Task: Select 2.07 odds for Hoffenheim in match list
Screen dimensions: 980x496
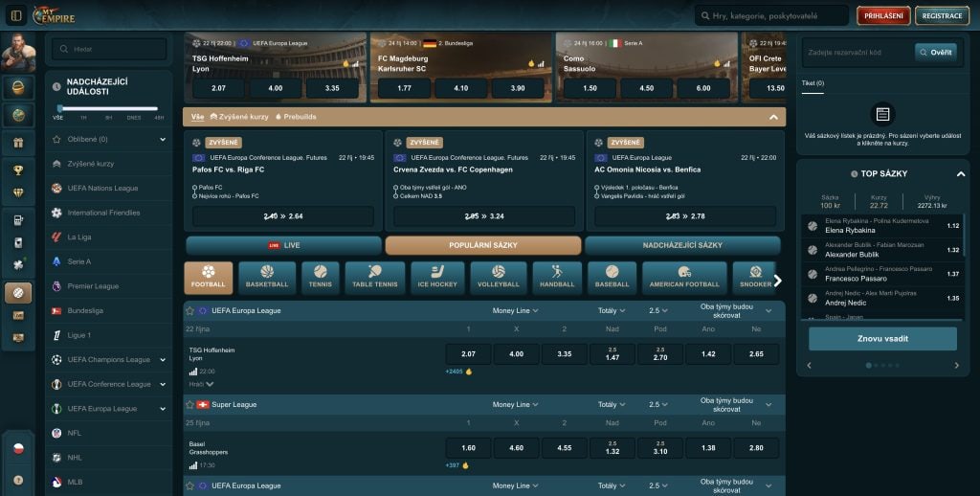Action: (x=468, y=354)
